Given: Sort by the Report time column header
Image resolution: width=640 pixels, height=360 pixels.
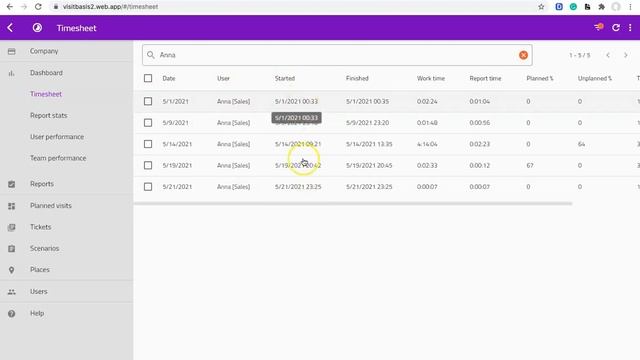Looking at the screenshot, I should 485,78.
